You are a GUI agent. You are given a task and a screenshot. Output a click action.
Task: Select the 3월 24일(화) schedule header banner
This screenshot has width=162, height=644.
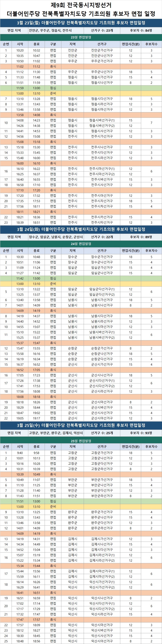[81, 229]
